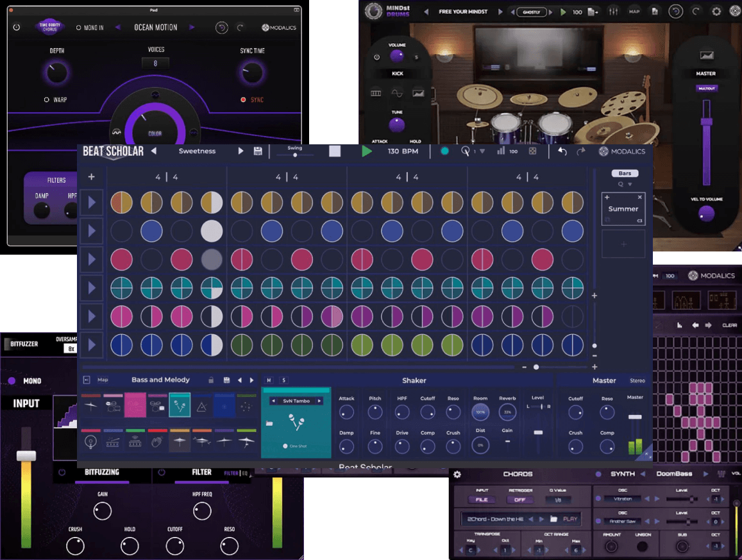Viewport: 742px width, 560px height.
Task: Toggle the SYNC option in the chorus plugin
Action: (x=252, y=100)
